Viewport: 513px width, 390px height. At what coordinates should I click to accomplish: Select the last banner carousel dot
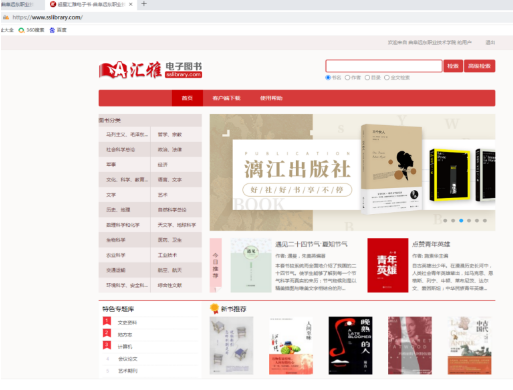coord(485,220)
